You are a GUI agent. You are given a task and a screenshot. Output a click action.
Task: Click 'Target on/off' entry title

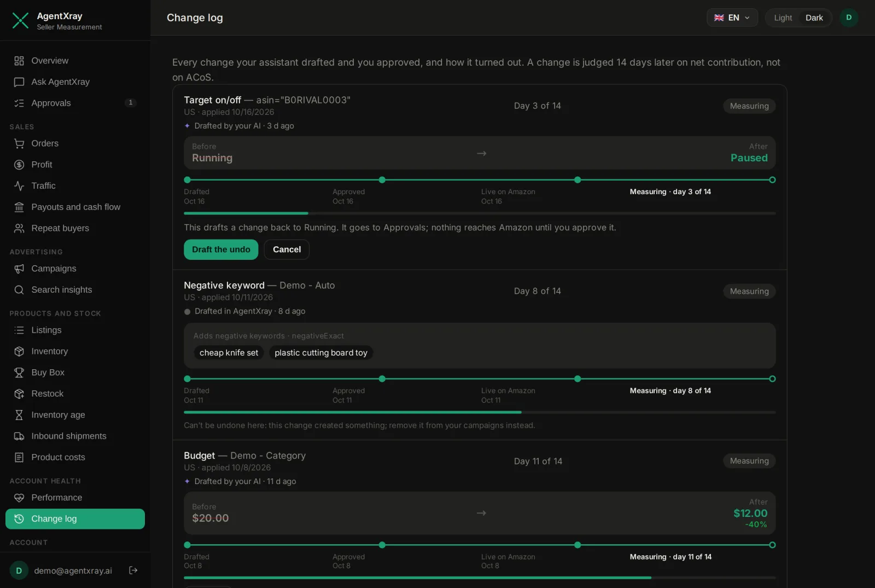tap(212, 100)
